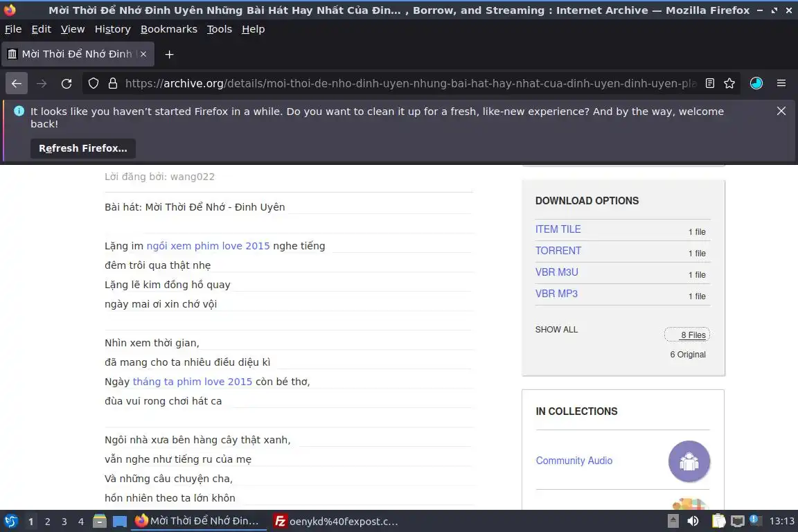
Task: Click the Refresh Firefox button
Action: coord(83,148)
